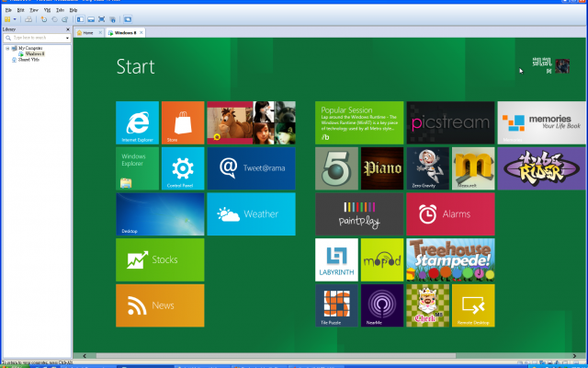Viewport: 588px width, 368px height.
Task: Open the mopod tile
Action: pos(382,259)
